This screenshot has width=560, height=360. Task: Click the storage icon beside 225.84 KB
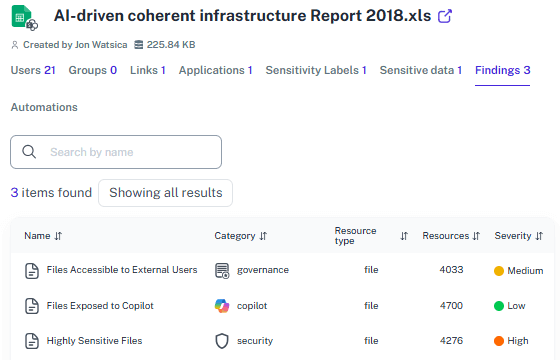139,45
